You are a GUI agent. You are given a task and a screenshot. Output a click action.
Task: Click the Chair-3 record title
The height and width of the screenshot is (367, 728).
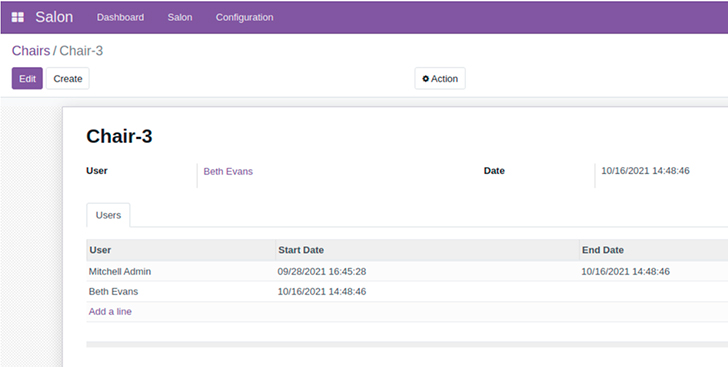pyautogui.click(x=119, y=136)
